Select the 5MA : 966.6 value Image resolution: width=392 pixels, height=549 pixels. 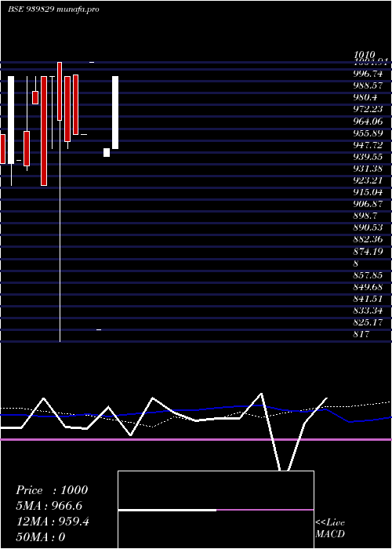50,506
